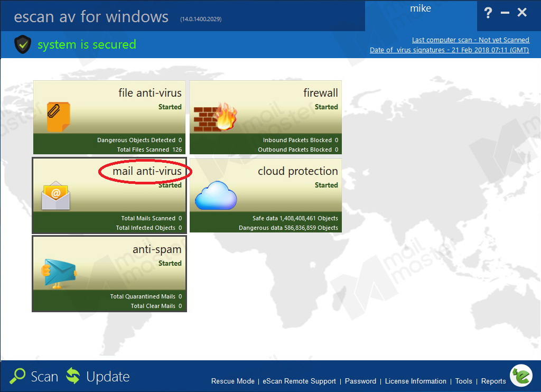Click Dangerous data 586,836,859 Objects text
The image size is (541, 392).
(288, 228)
